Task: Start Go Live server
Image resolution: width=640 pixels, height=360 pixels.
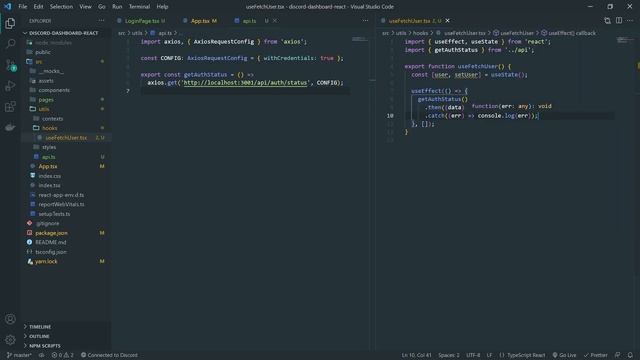Action: point(564,355)
